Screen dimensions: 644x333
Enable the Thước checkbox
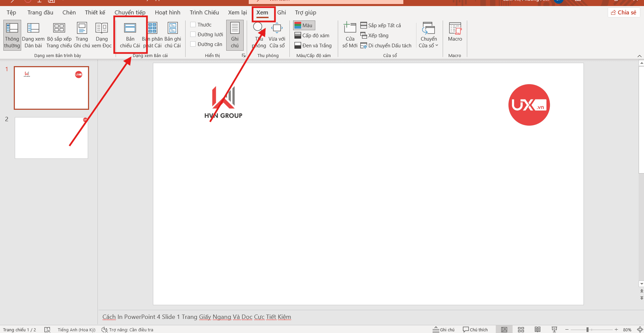(x=193, y=25)
